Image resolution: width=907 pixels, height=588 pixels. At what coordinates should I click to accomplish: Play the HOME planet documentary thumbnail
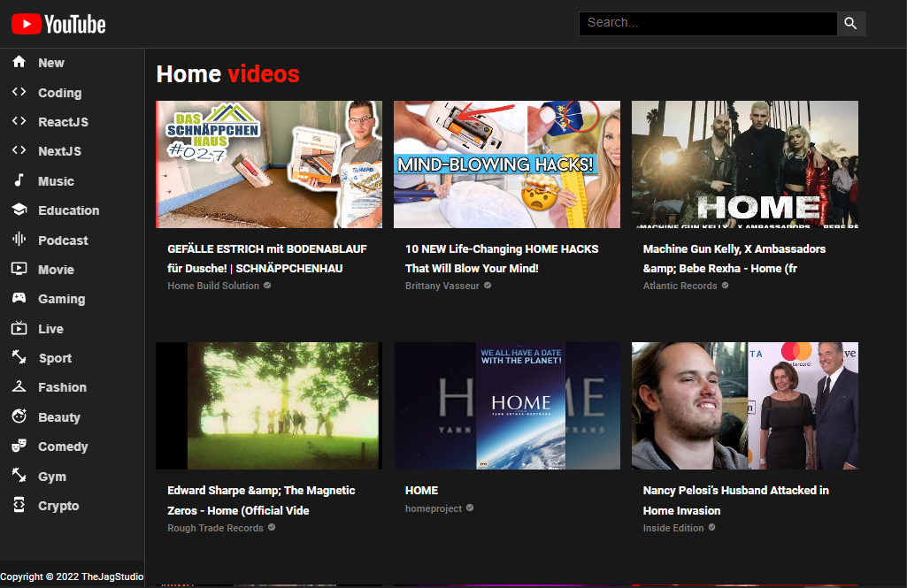[x=507, y=405]
